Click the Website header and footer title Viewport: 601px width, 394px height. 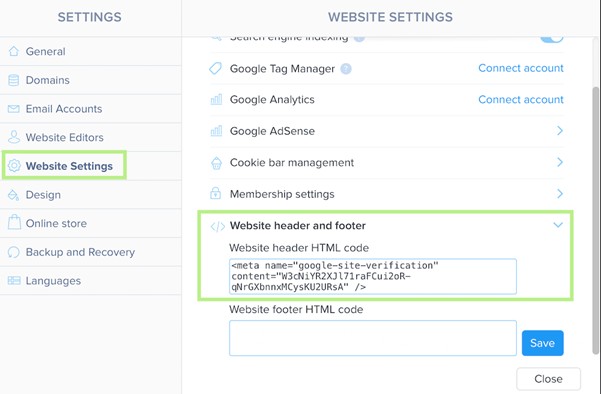(297, 226)
